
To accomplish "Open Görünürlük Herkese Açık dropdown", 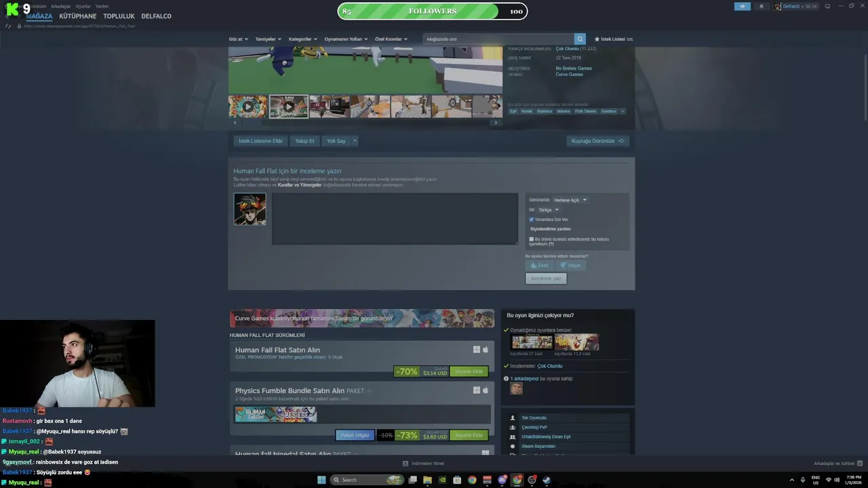I will point(570,200).
